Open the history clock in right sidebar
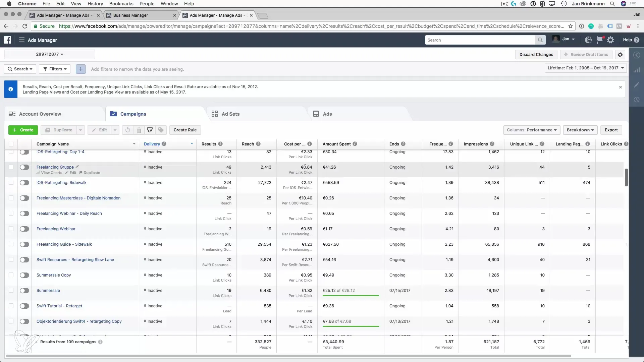Image resolution: width=644 pixels, height=362 pixels. (x=636, y=100)
